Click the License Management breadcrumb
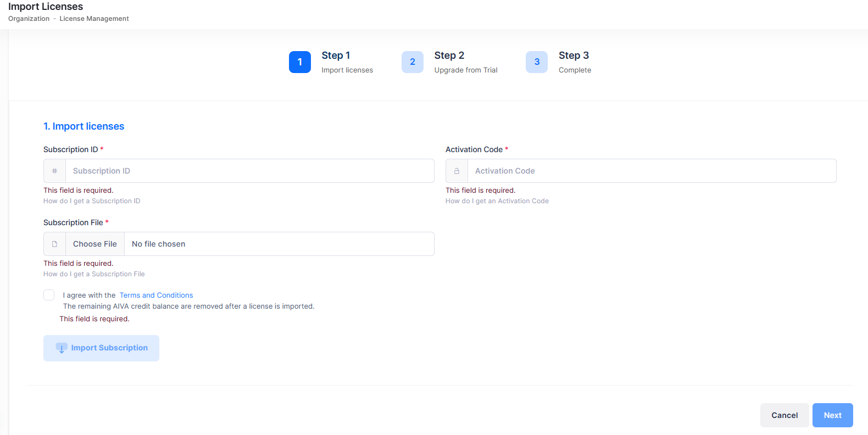Viewport: 868px width, 435px height. point(94,19)
